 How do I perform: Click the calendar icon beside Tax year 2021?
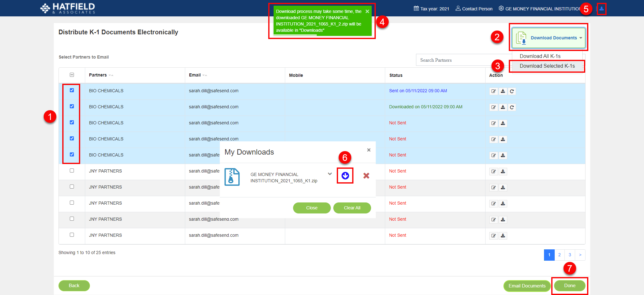click(416, 9)
